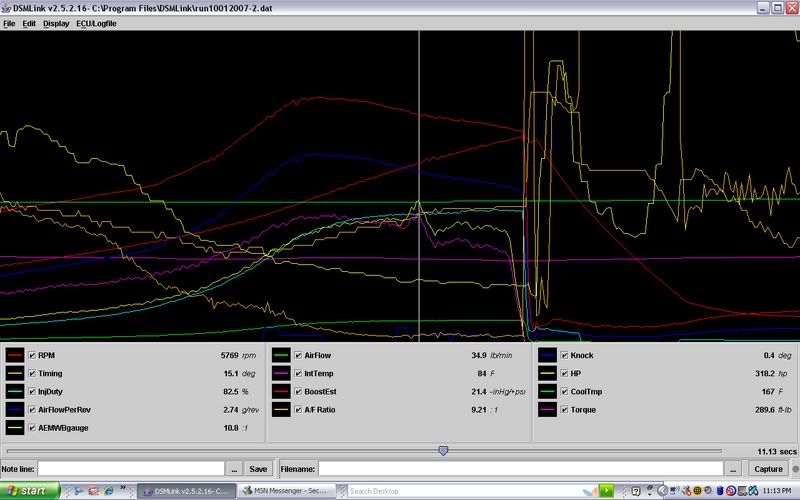
Task: Click the log timeline slider handle
Action: point(443,451)
